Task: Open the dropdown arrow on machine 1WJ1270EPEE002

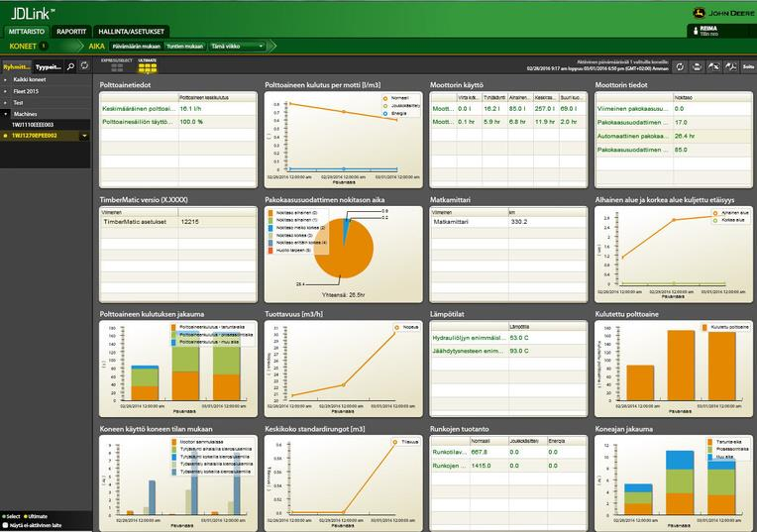Action: (x=84, y=136)
